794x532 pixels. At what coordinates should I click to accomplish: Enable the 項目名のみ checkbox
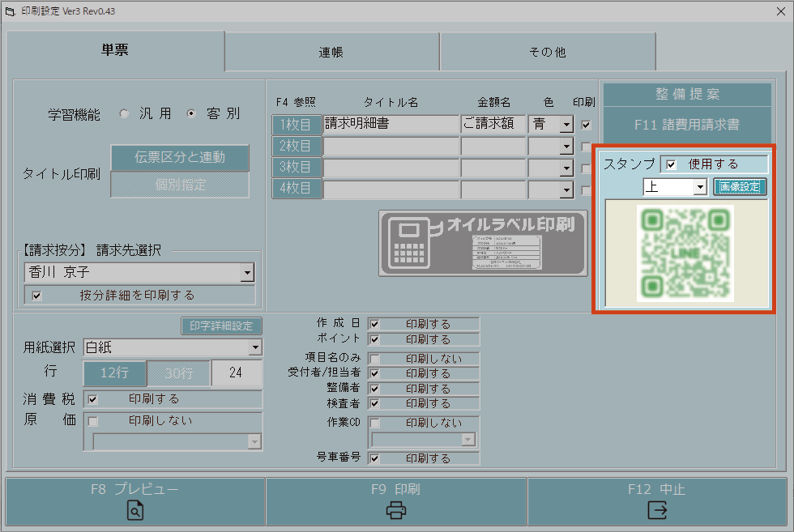pos(374,359)
